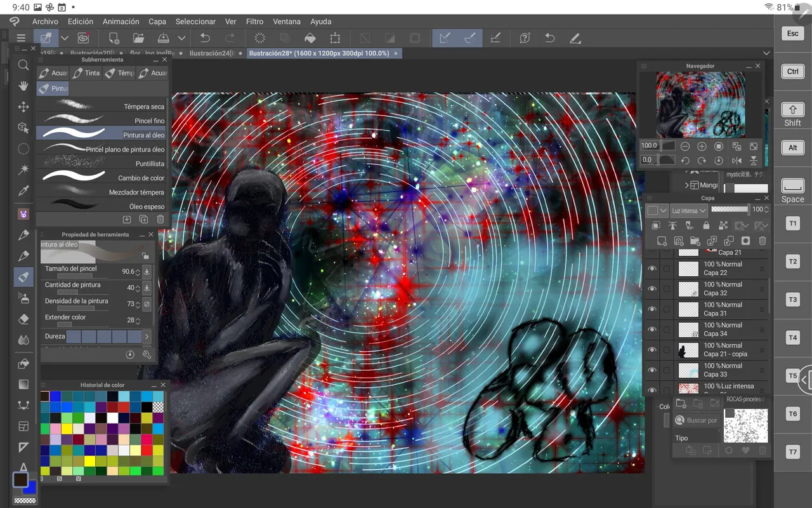The height and width of the screenshot is (508, 812).
Task: Open the Filtro menu
Action: tap(254, 22)
